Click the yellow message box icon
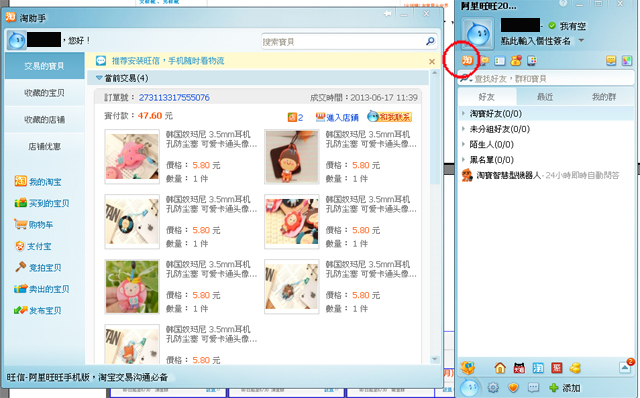The height and width of the screenshot is (398, 640). 611,61
